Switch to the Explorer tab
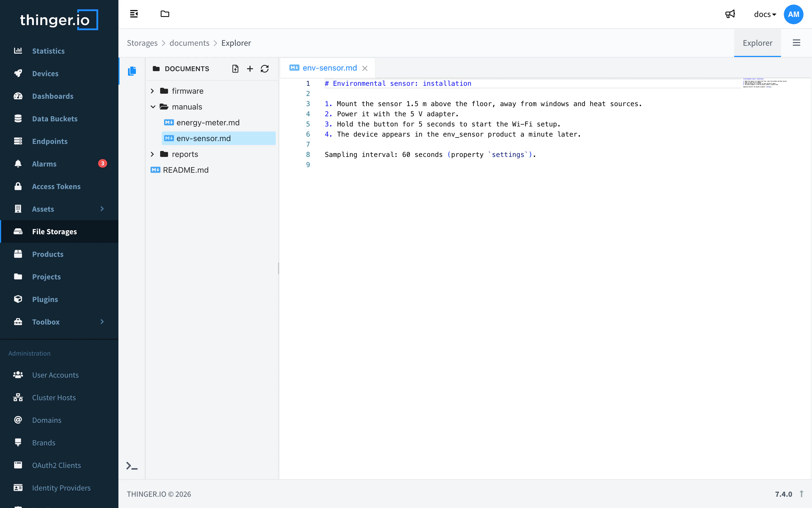The height and width of the screenshot is (508, 812). pyautogui.click(x=757, y=43)
